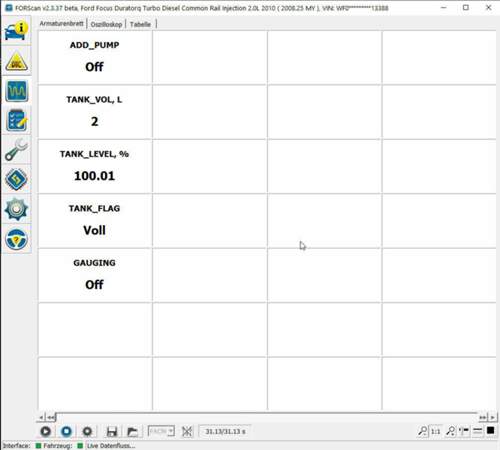This screenshot has height=450, width=500.
Task: Click the timeline position slider handle
Action: (x=56, y=417)
